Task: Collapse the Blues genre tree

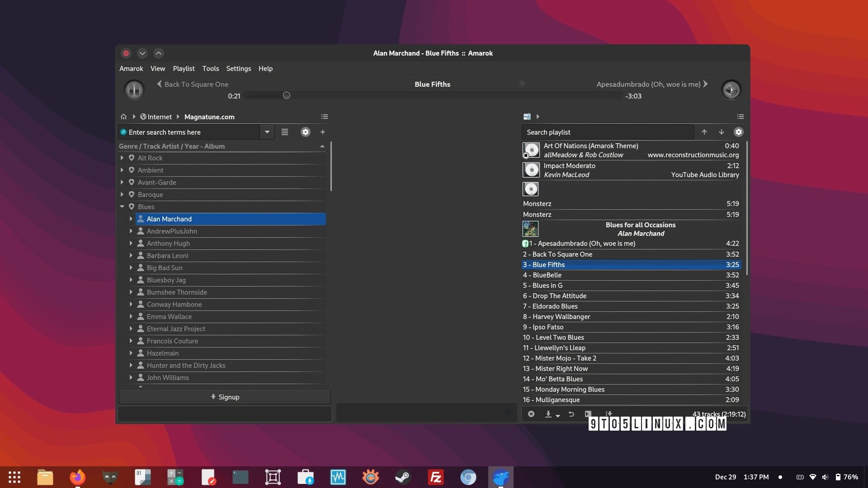Action: pos(122,206)
